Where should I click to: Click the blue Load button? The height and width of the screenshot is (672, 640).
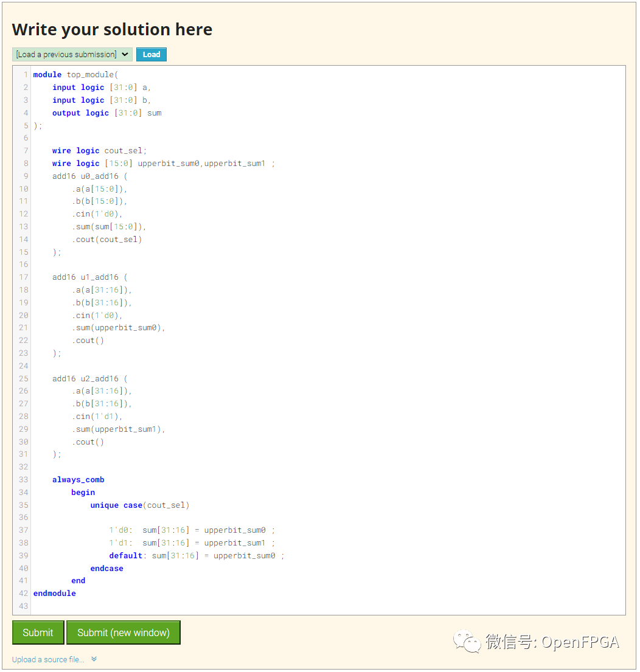(151, 54)
